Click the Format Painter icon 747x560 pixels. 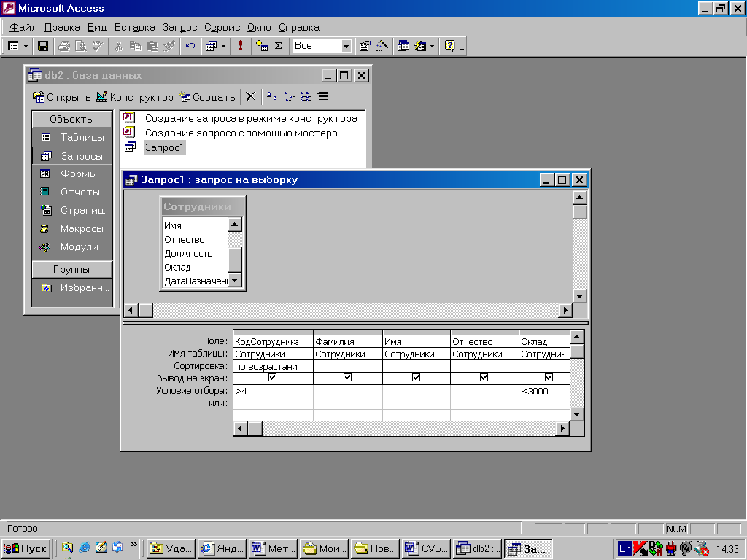coord(169,46)
